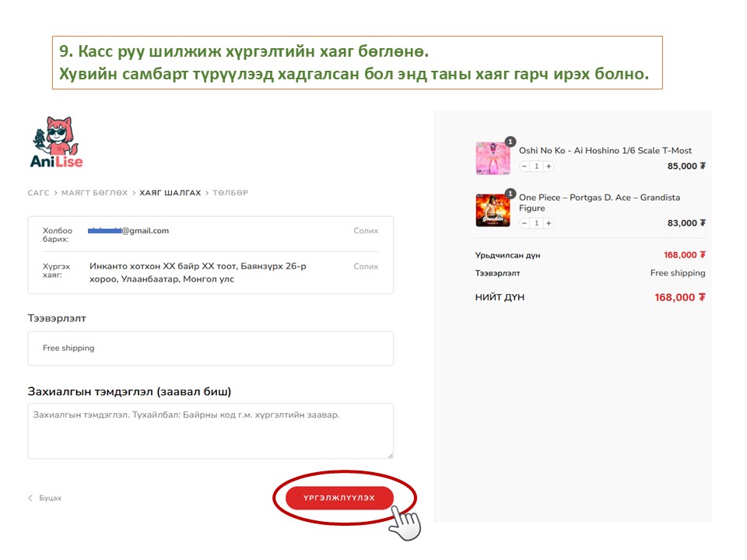
Task: Go to the САГС breadcrumb step
Action: [x=38, y=193]
